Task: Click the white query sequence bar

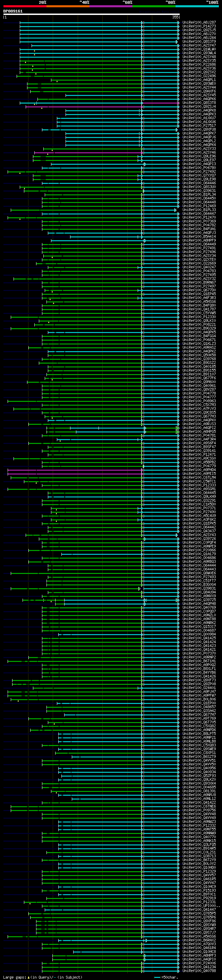Action: pyautogui.click(x=92, y=14)
